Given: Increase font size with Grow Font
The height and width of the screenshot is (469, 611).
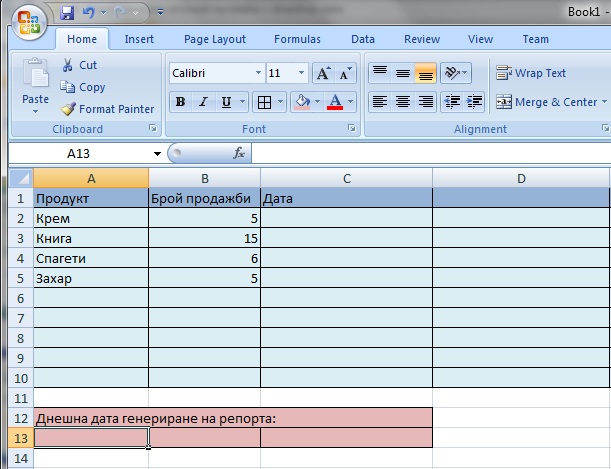Looking at the screenshot, I should click(x=323, y=73).
